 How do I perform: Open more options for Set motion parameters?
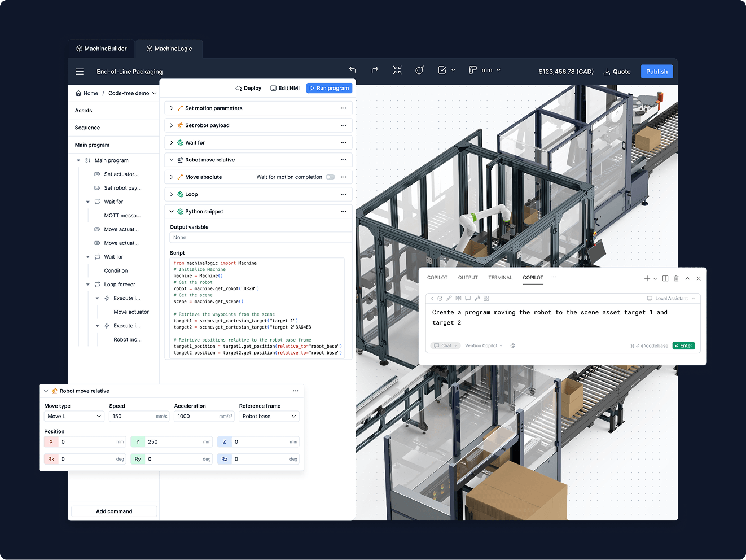click(344, 108)
